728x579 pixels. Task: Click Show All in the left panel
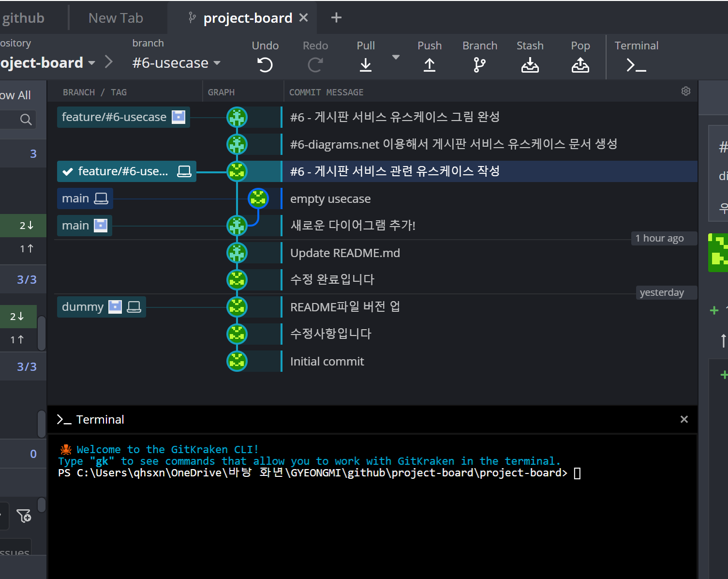click(15, 95)
